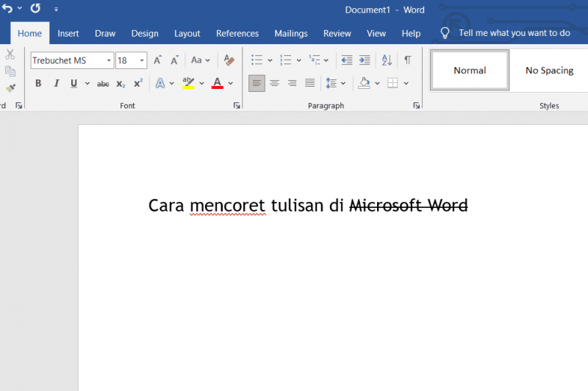Screen dimensions: 588x391
Task: Open the Undo history dropdown arrow
Action: click(x=20, y=8)
